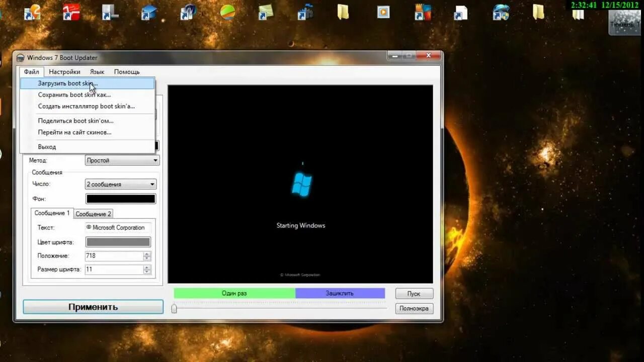Image resolution: width=644 pixels, height=362 pixels.
Task: Open the orange and blue books desktop icon
Action: click(423, 12)
